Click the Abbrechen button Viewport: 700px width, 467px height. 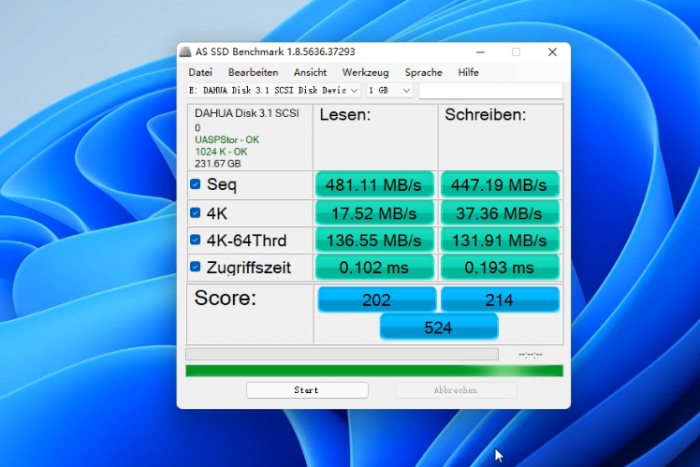point(456,390)
